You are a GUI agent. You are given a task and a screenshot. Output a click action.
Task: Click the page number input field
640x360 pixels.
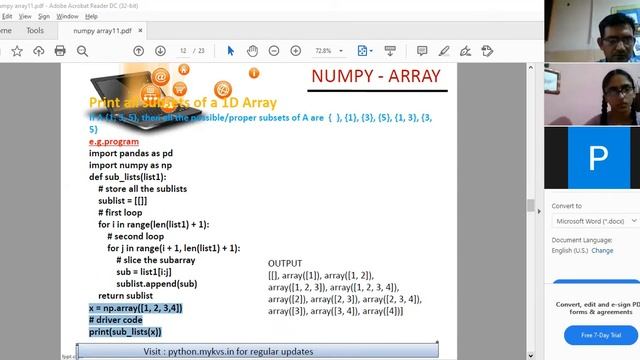pyautogui.click(x=183, y=51)
